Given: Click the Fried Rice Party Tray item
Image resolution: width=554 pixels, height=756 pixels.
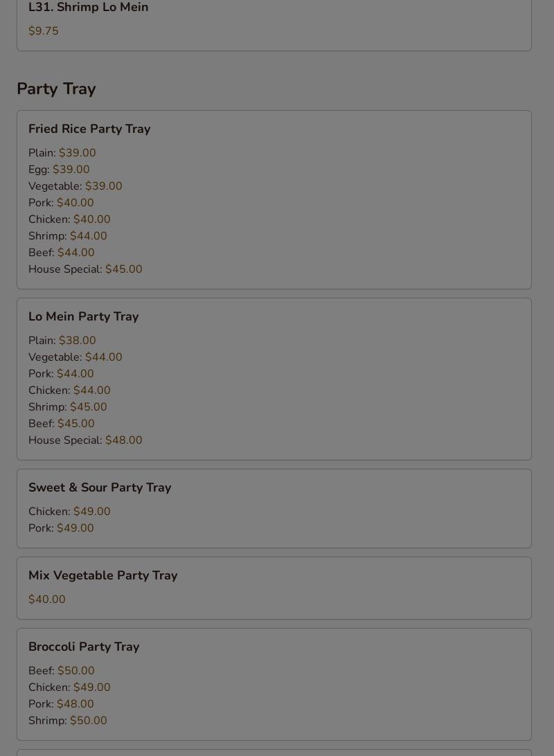Looking at the screenshot, I should coord(89,129).
